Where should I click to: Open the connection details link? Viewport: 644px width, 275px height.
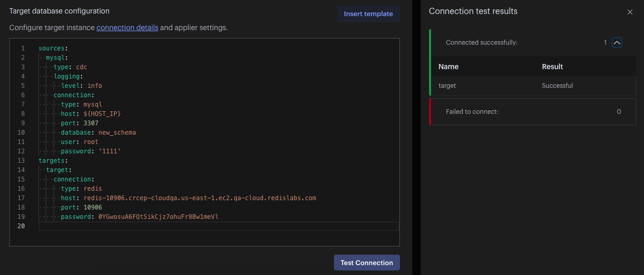click(x=127, y=28)
